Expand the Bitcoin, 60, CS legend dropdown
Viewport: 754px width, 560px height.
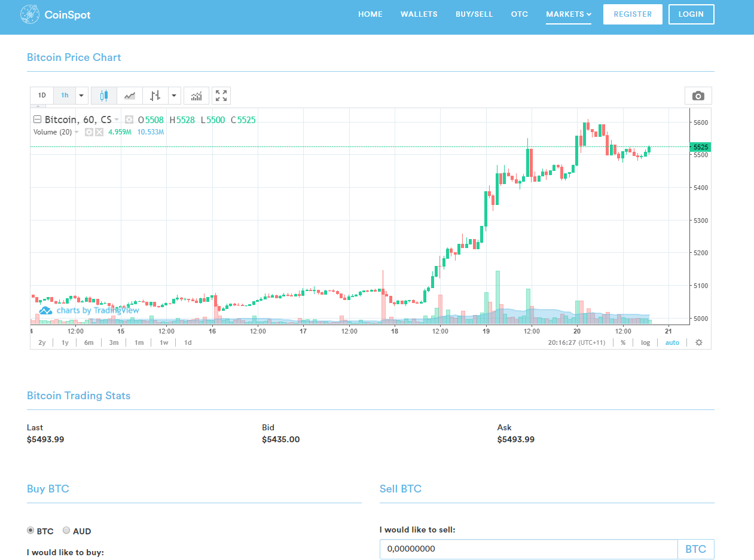[x=117, y=120]
